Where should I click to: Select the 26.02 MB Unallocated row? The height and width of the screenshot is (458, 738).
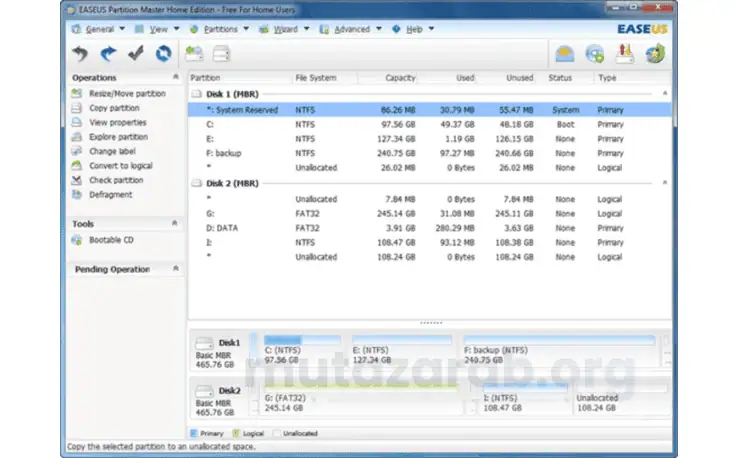point(430,168)
